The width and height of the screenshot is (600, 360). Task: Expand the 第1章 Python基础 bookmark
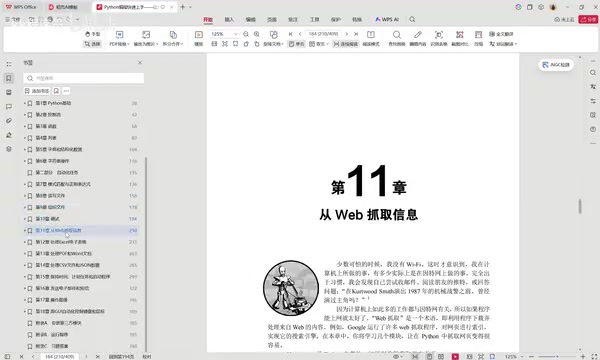pos(25,103)
